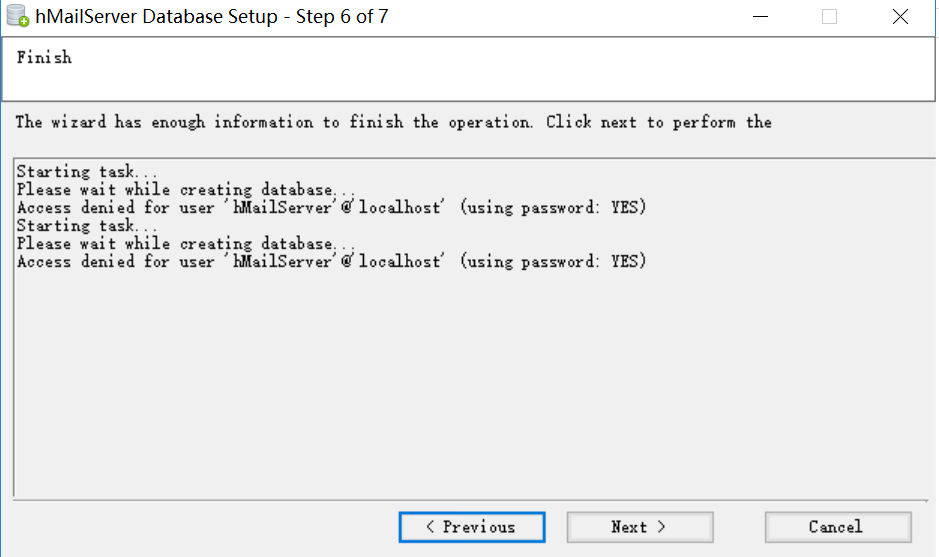Click the hMailServer database icon in title bar
The image size is (939, 557).
17,16
